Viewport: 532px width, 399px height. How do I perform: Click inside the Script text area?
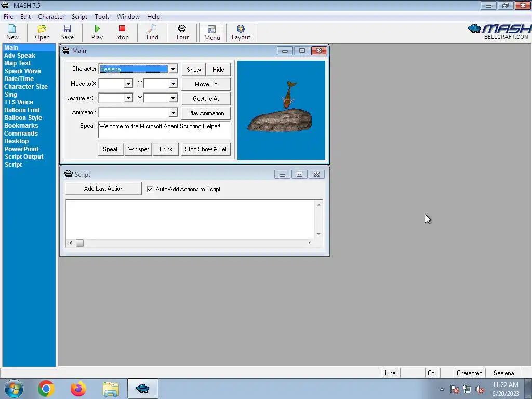(190, 219)
